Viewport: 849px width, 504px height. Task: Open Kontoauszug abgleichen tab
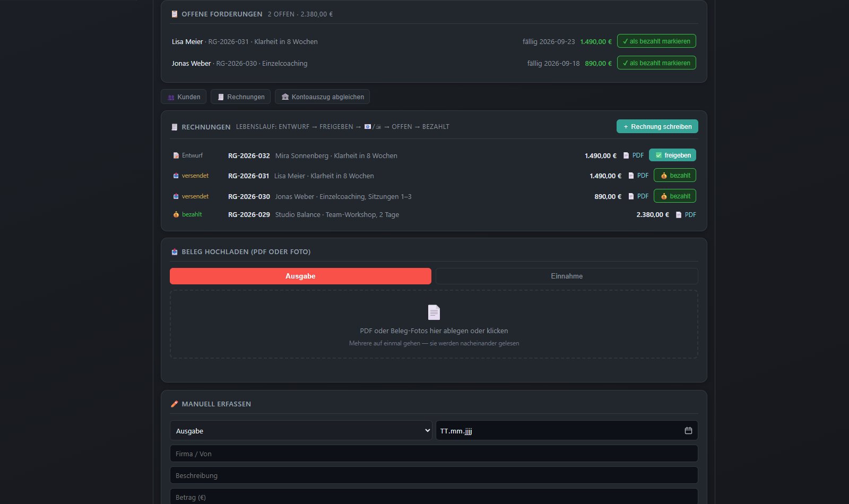[323, 97]
